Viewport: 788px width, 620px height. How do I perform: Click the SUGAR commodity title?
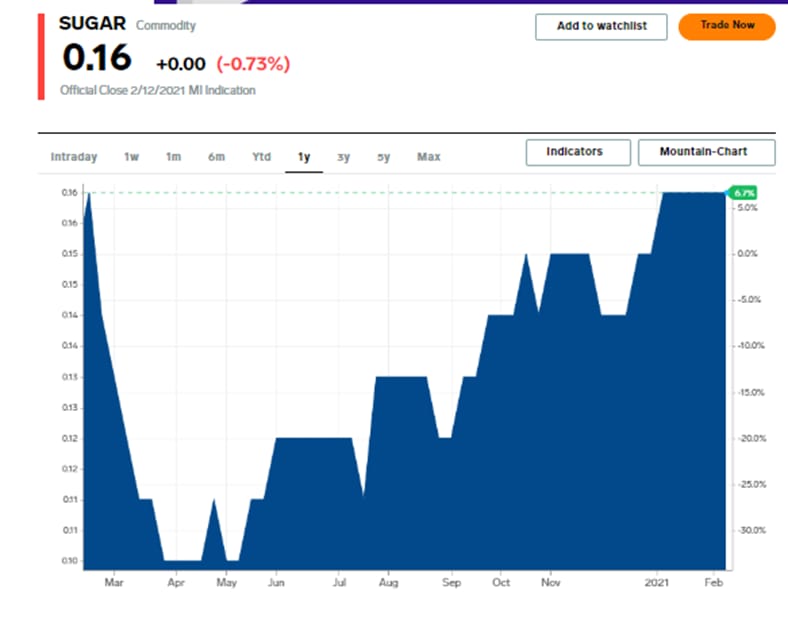[93, 24]
